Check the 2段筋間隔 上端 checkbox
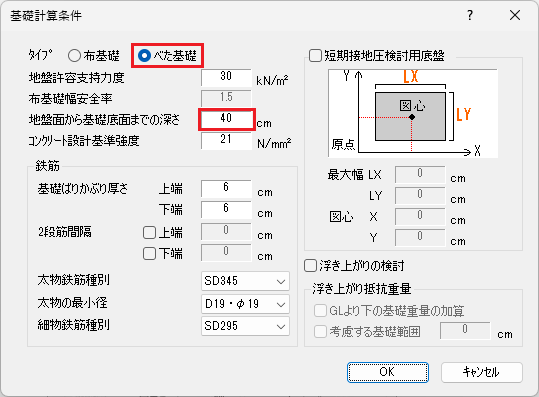 (x=149, y=233)
